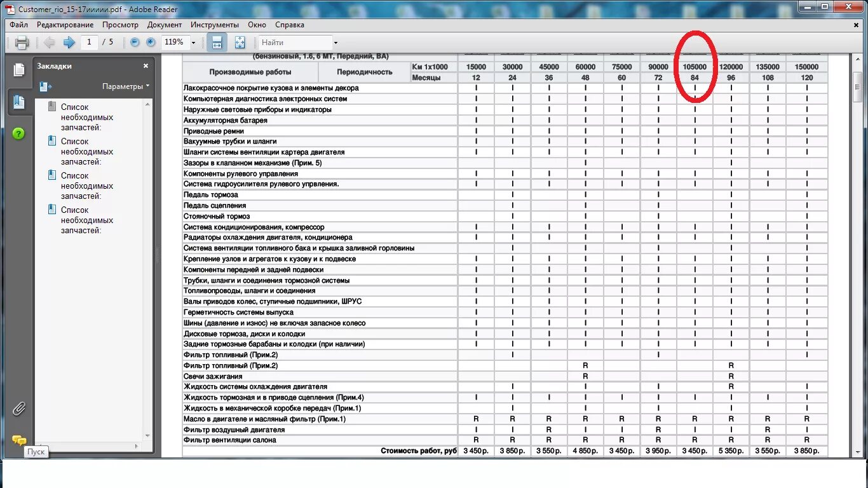Click the Фильтр воздушный двигателя row label
Image resolution: width=868 pixels, height=488 pixels.
234,430
